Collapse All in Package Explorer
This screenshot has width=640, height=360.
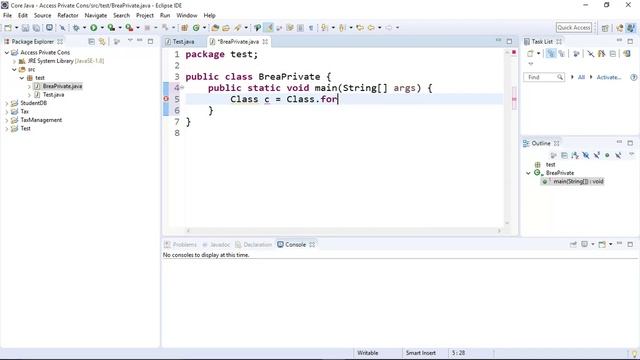91,42
